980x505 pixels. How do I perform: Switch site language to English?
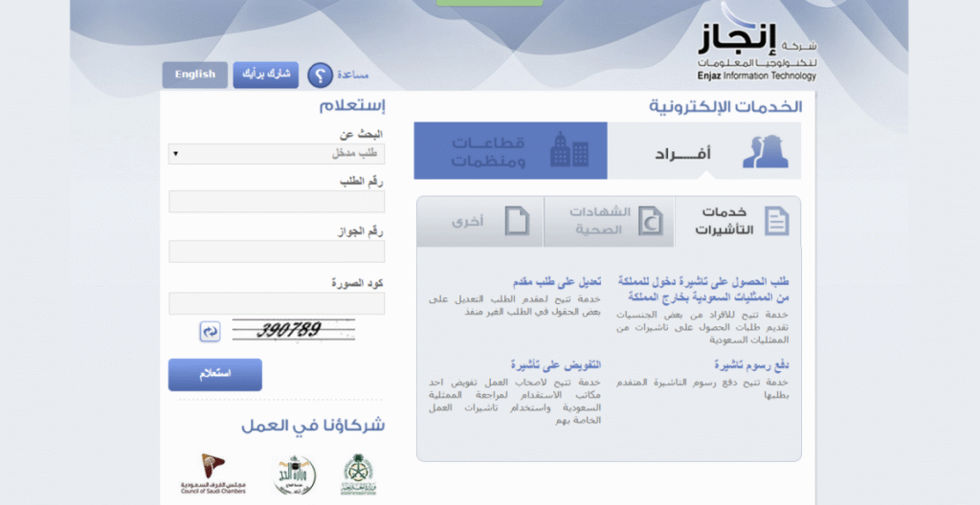(x=195, y=75)
